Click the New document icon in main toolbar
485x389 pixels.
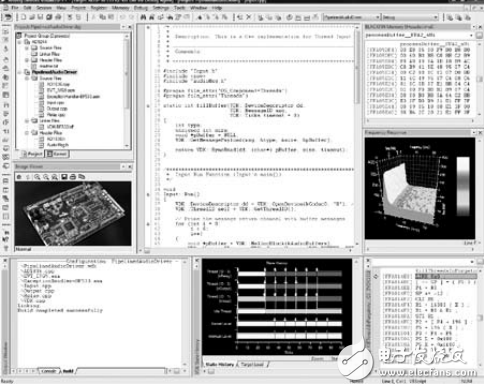pos(23,17)
